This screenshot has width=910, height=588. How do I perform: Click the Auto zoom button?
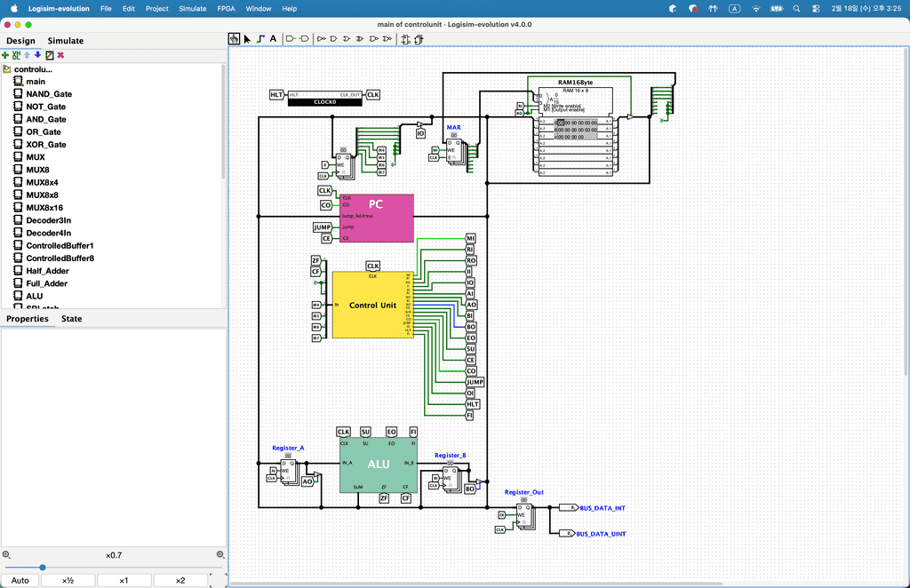coord(20,581)
